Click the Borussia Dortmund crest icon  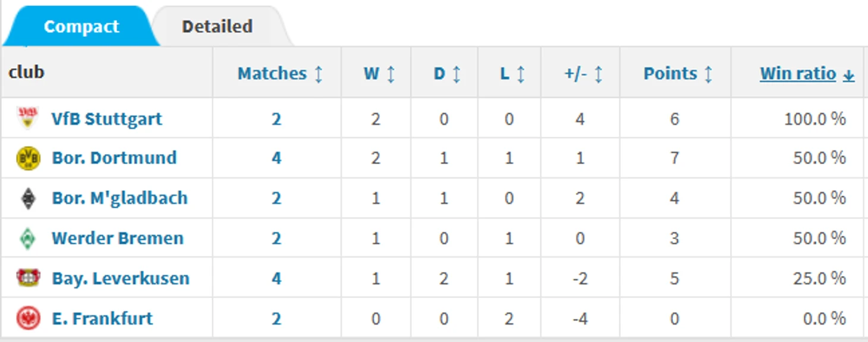28,158
